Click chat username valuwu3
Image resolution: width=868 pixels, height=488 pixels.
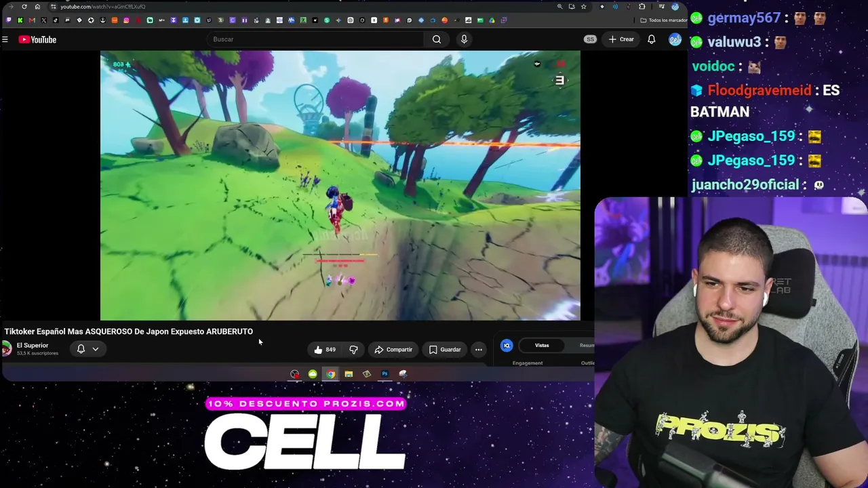(734, 42)
